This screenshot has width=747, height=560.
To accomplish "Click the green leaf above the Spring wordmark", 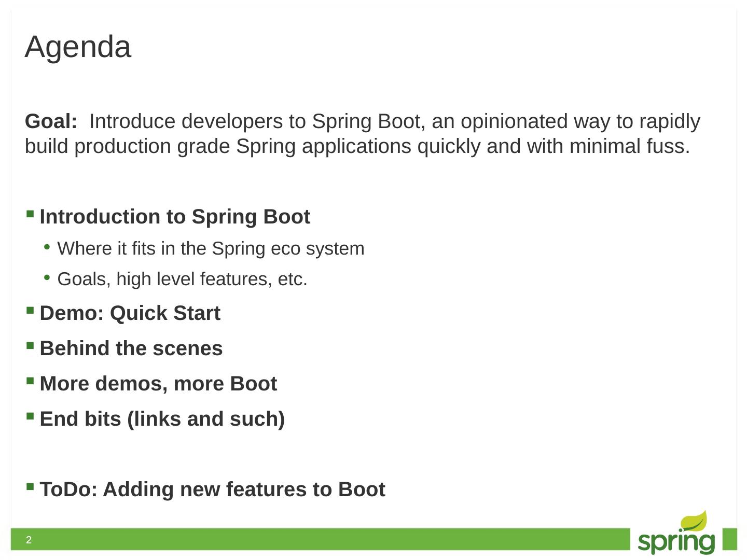I will tap(694, 521).
